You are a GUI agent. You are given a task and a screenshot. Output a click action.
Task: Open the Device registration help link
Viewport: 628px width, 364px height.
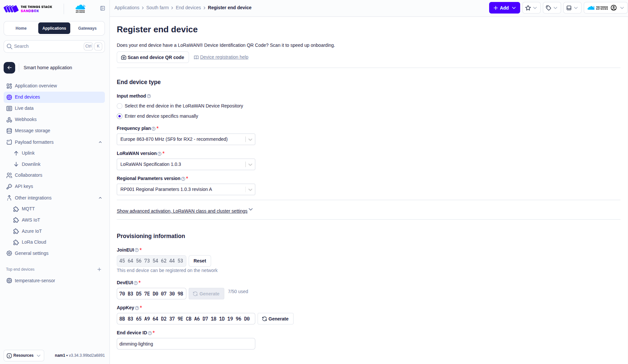(224, 57)
